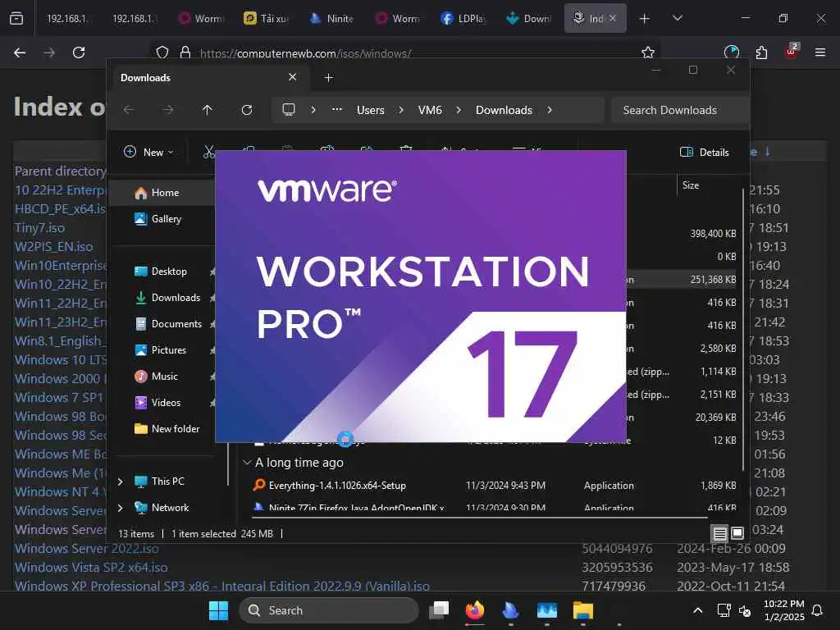840x630 pixels.
Task: Refresh the Downloads folder in Explorer
Action: tap(247, 110)
